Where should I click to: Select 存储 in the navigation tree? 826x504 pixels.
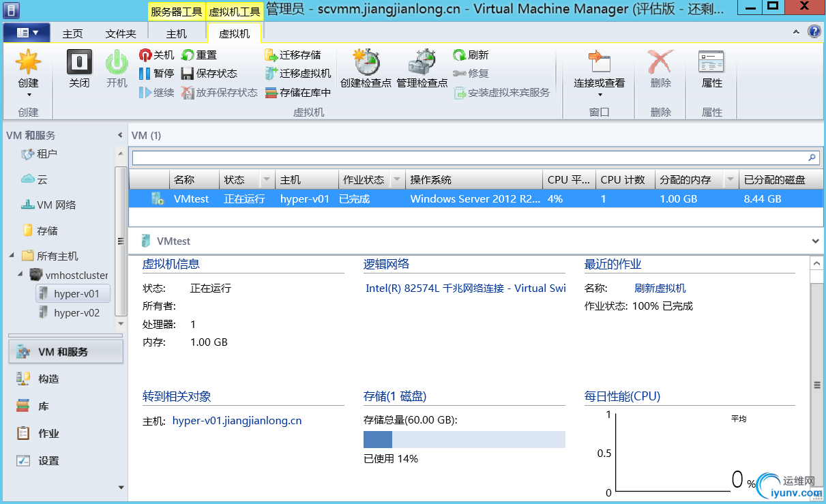click(x=40, y=231)
